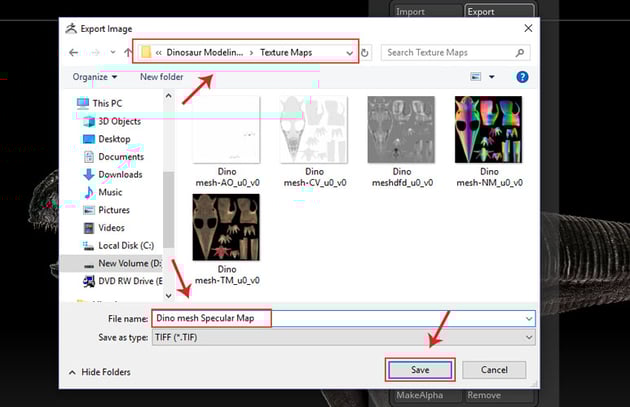Click the Search Texture Maps field

pos(455,53)
